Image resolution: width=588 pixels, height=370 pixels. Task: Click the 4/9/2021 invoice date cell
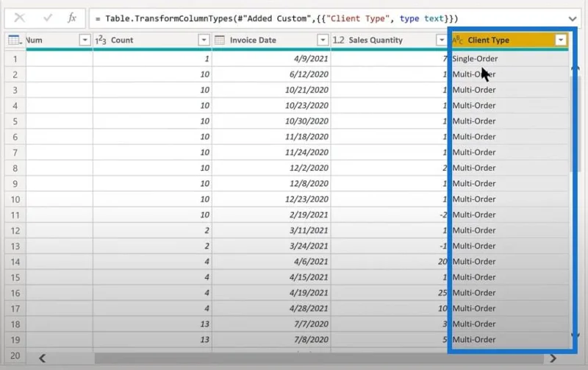(x=271, y=59)
